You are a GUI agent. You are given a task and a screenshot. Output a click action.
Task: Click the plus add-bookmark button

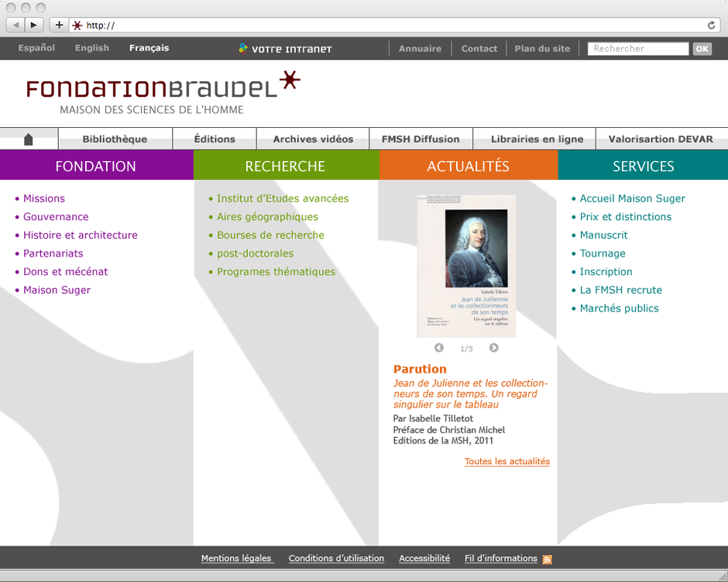tap(59, 25)
